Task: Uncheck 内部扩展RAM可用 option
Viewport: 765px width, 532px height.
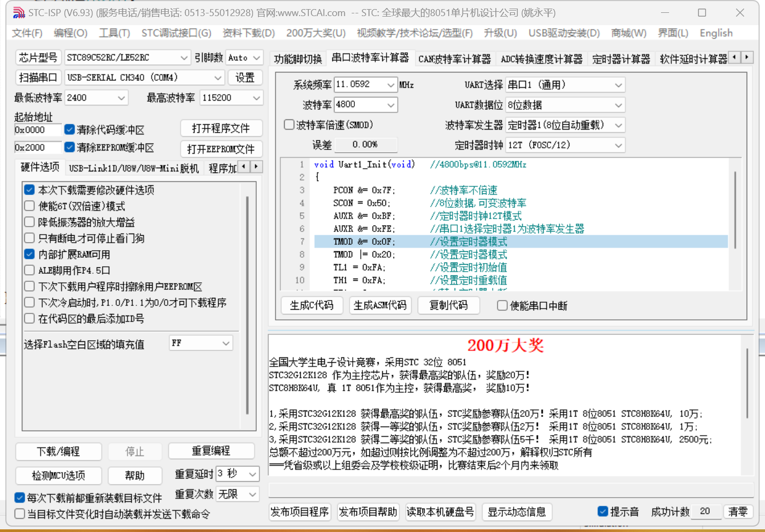Action: [x=29, y=254]
